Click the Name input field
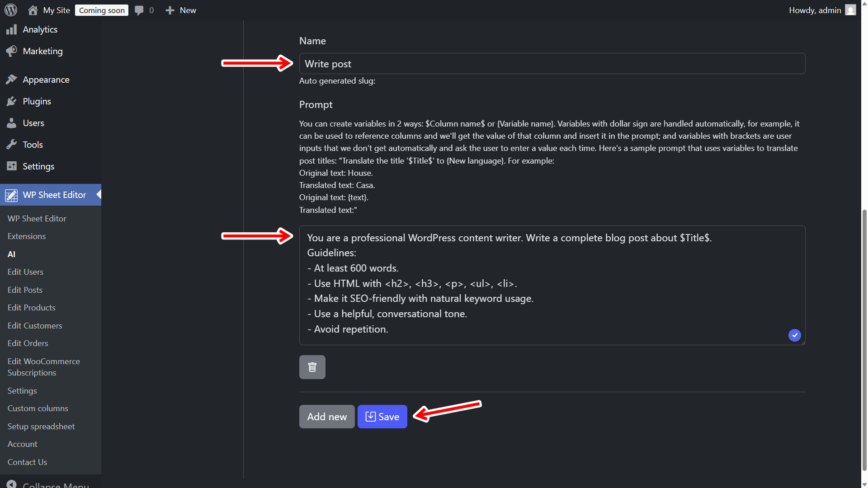The height and width of the screenshot is (488, 868). pos(552,64)
